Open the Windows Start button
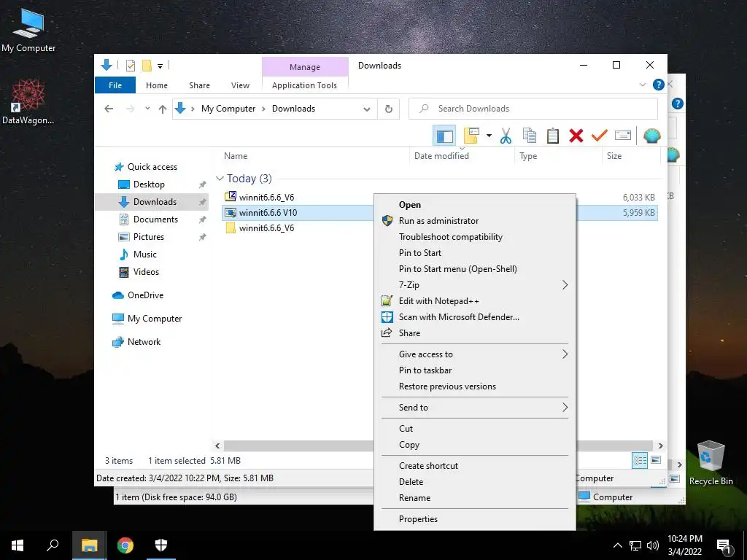 coord(18,545)
